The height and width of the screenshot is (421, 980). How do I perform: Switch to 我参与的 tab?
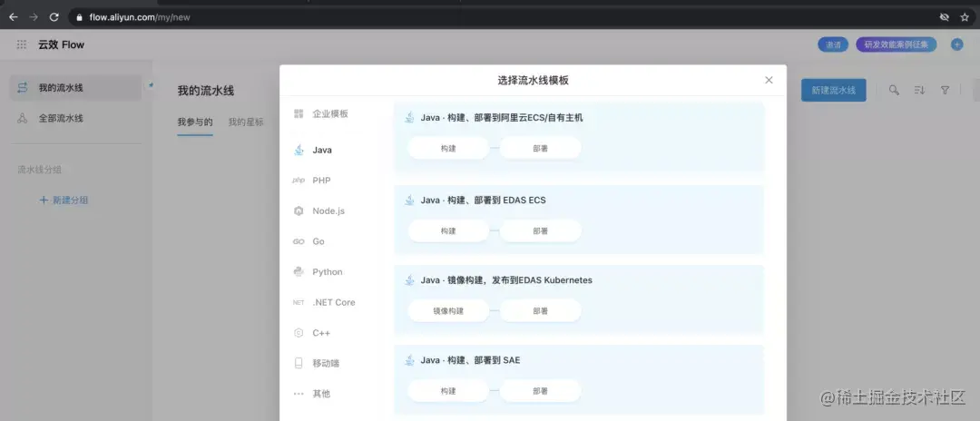(195, 122)
